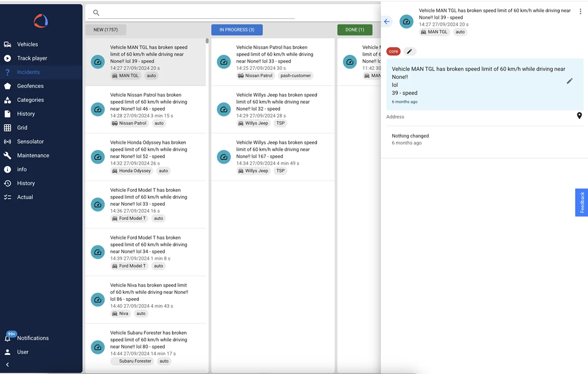Open the Niva lol 86 incident
588x374 pixels.
[145, 300]
